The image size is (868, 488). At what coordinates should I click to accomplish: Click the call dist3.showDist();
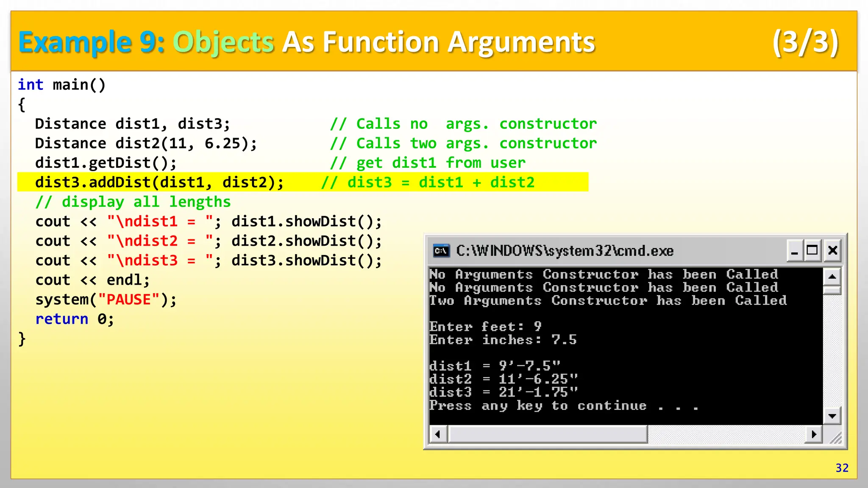click(x=306, y=260)
